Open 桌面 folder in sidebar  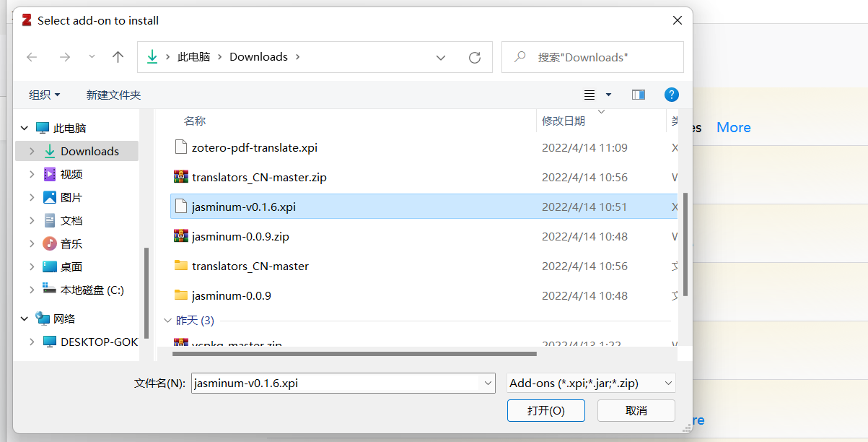(71, 266)
